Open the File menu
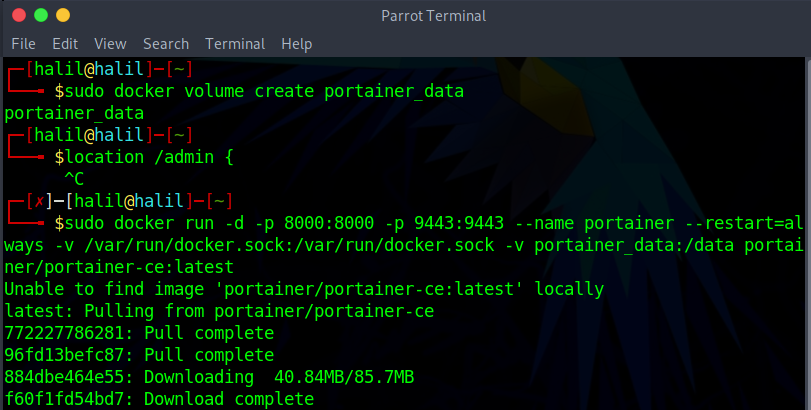 (x=23, y=44)
